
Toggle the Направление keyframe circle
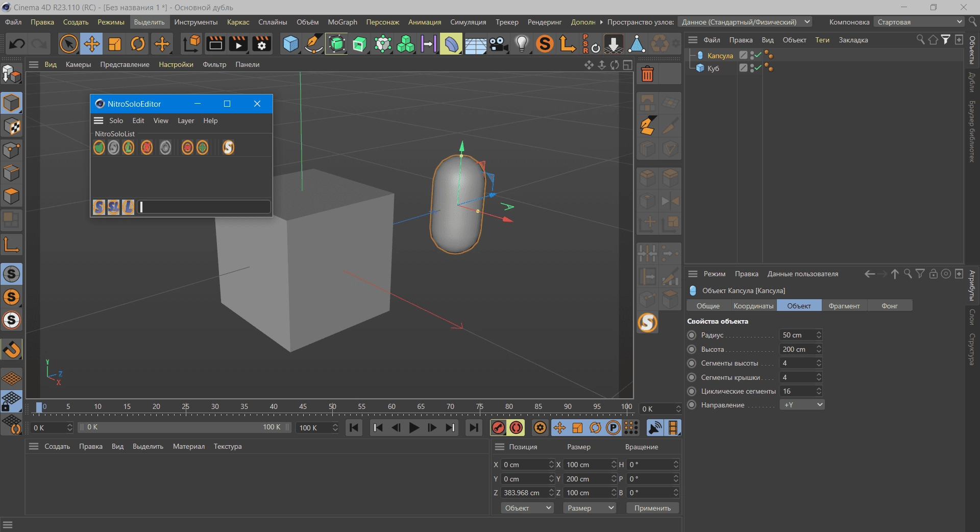692,405
